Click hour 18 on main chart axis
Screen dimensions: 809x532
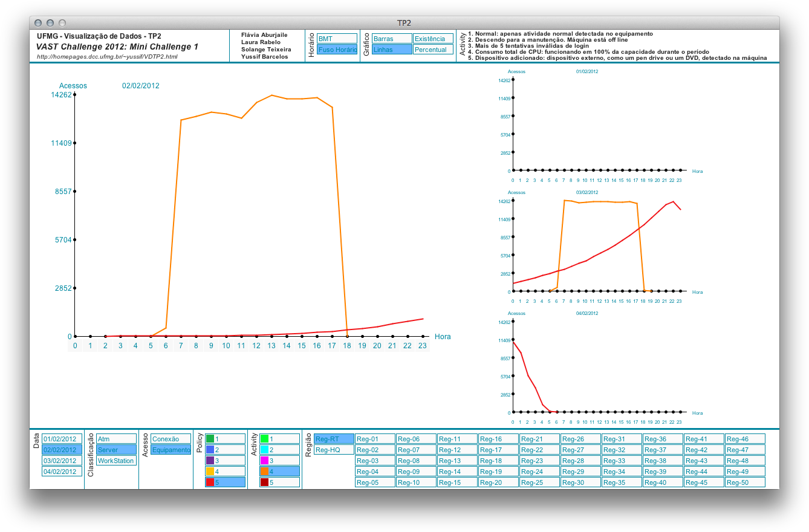coord(347,346)
